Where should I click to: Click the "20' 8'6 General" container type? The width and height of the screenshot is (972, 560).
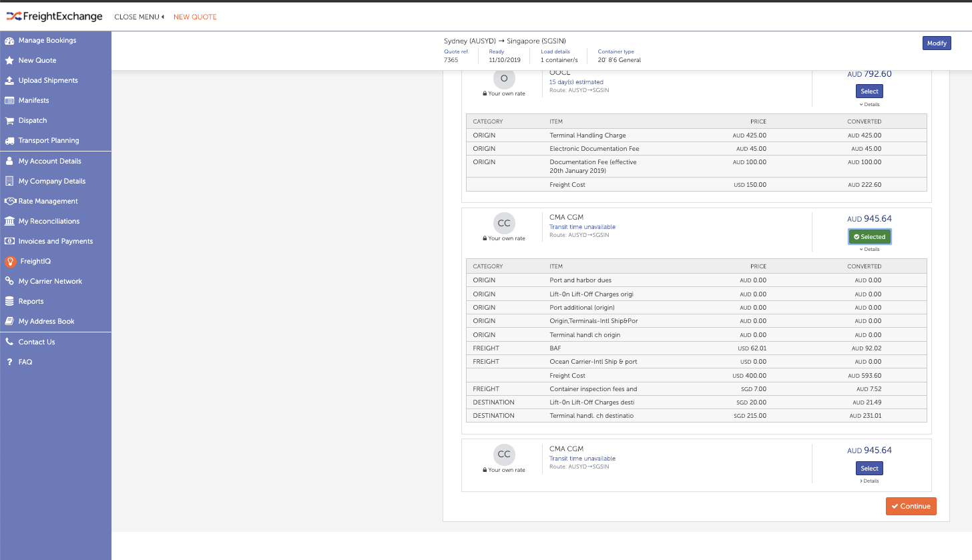[x=620, y=60]
